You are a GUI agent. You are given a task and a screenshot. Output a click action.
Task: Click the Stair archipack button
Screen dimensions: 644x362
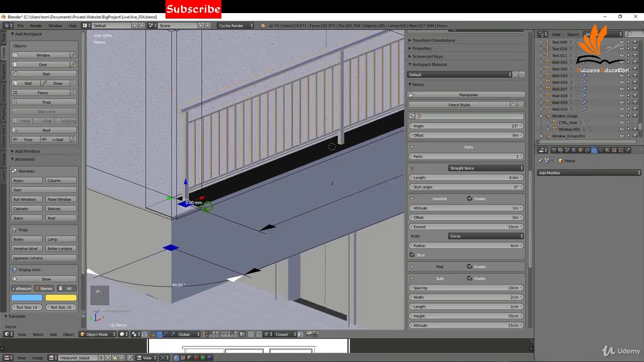pyautogui.click(x=44, y=74)
